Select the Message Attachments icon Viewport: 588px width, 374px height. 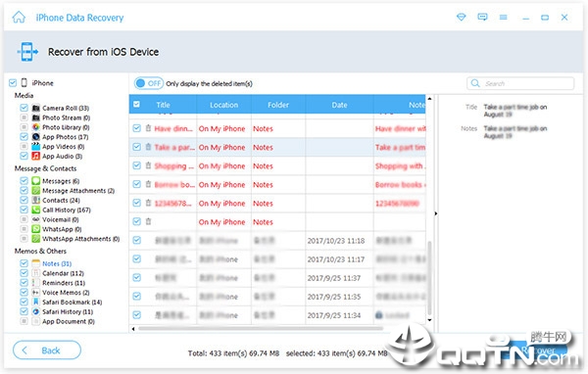point(36,191)
